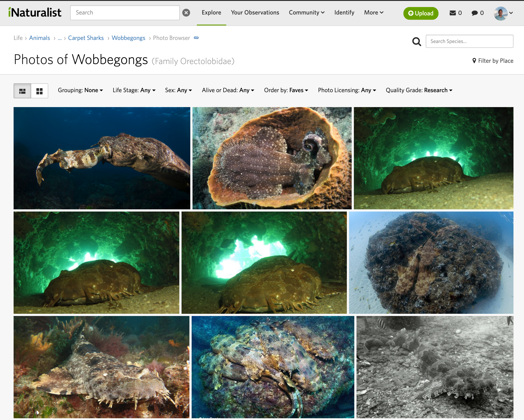
Task: Click the magnifying glass next to Search Species
Action: pos(417,41)
